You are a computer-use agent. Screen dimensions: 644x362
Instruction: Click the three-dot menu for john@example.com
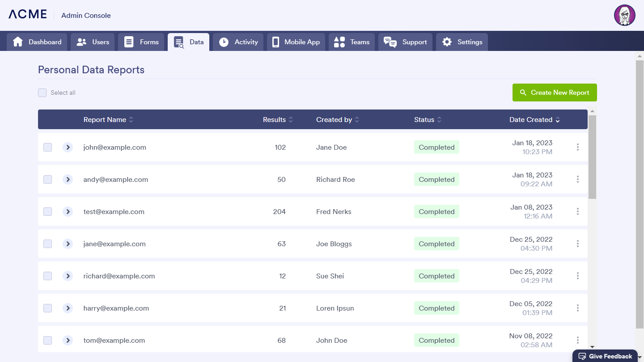click(x=578, y=147)
